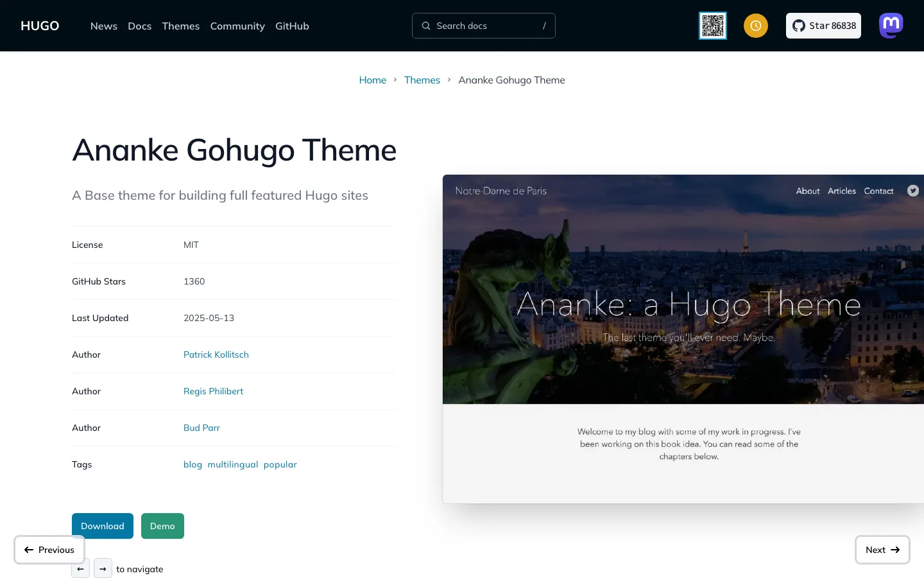Open the QR code icon in header
The width and height of the screenshot is (924, 578).
tap(713, 26)
